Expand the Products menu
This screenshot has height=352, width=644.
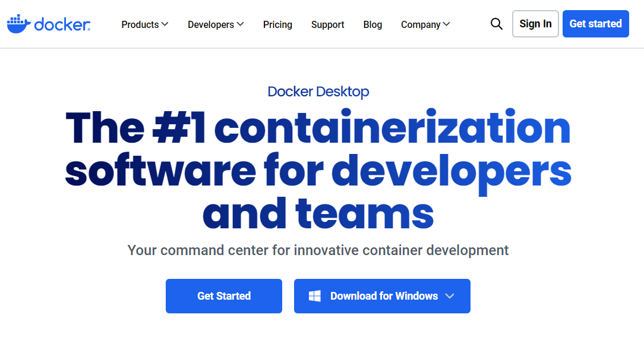pos(145,24)
